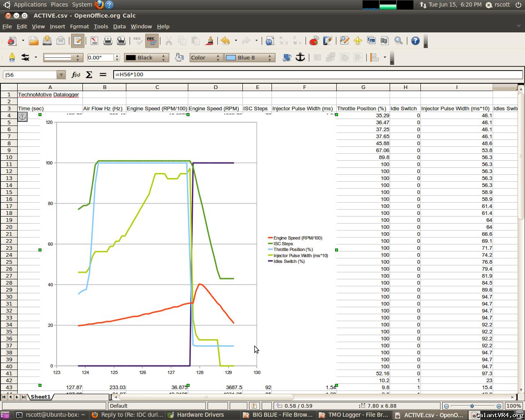525x420 pixels.
Task: Click the Sum sigma icon
Action: [89, 75]
